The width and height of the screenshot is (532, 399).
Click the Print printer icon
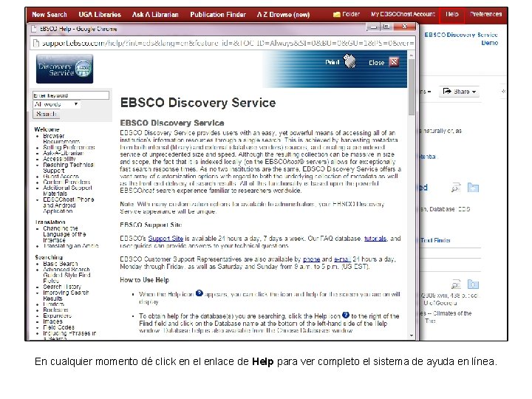[349, 61]
